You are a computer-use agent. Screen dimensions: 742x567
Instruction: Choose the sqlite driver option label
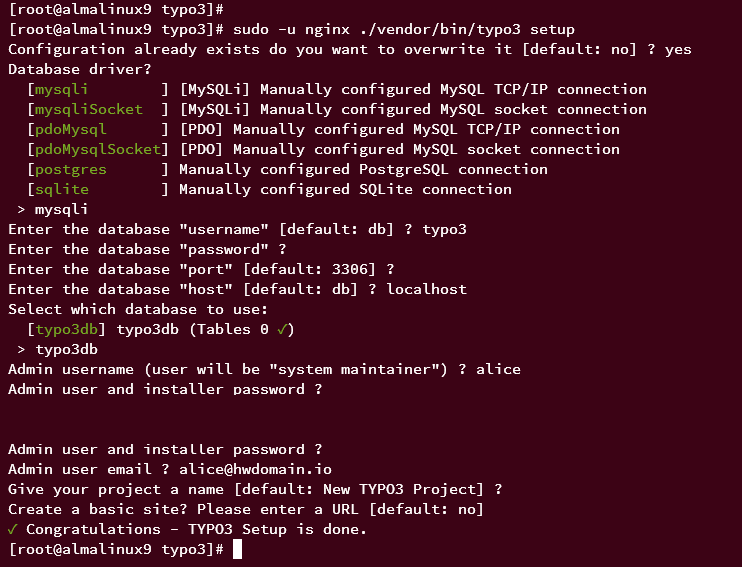62,189
